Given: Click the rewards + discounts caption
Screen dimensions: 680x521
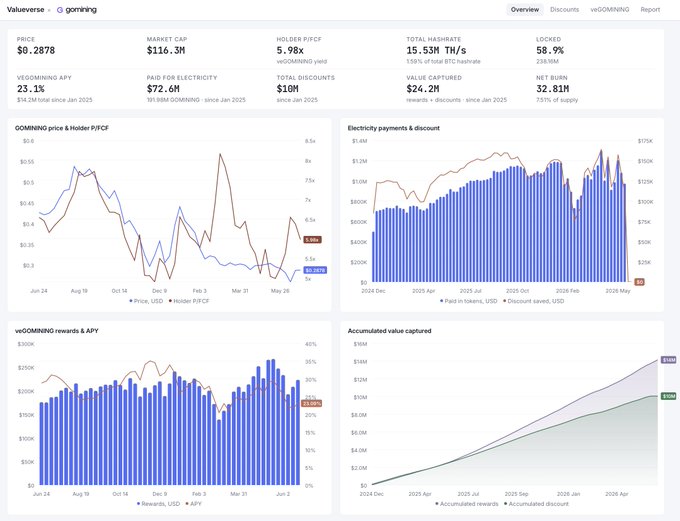Looking at the screenshot, I should (456, 100).
